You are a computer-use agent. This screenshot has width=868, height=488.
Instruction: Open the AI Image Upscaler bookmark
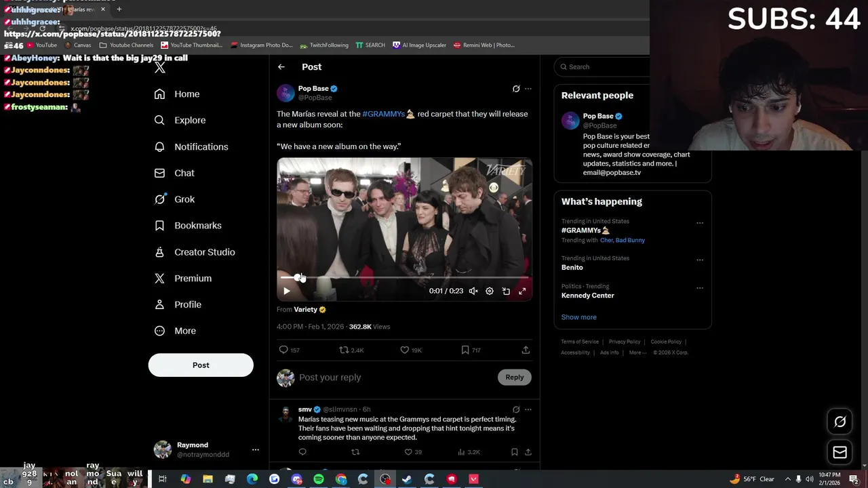coord(420,45)
